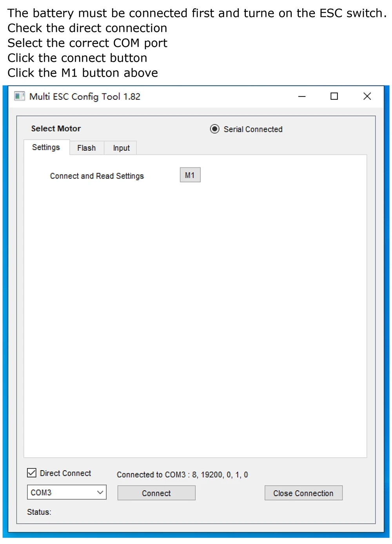
Task: Maximize the Multi ESC Config Tool window
Action: coord(334,96)
